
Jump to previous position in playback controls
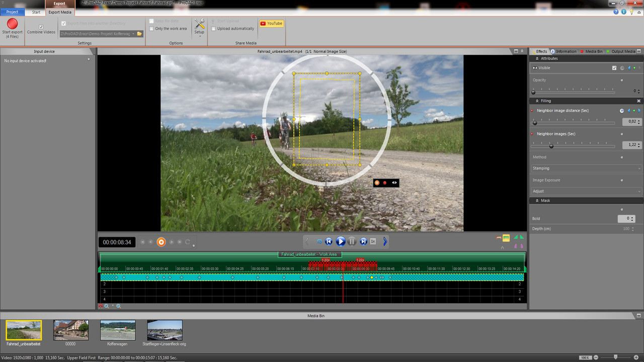coord(329,241)
